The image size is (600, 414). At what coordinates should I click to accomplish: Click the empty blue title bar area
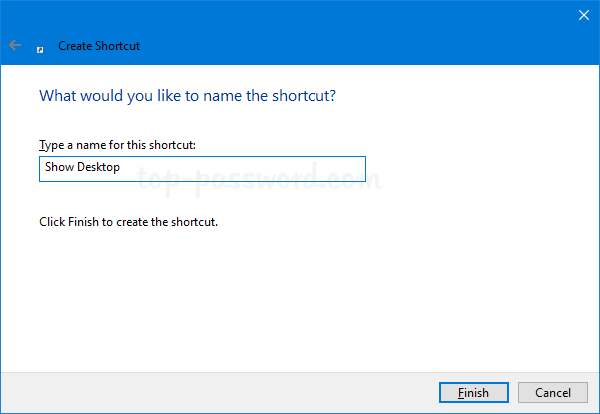point(350,30)
